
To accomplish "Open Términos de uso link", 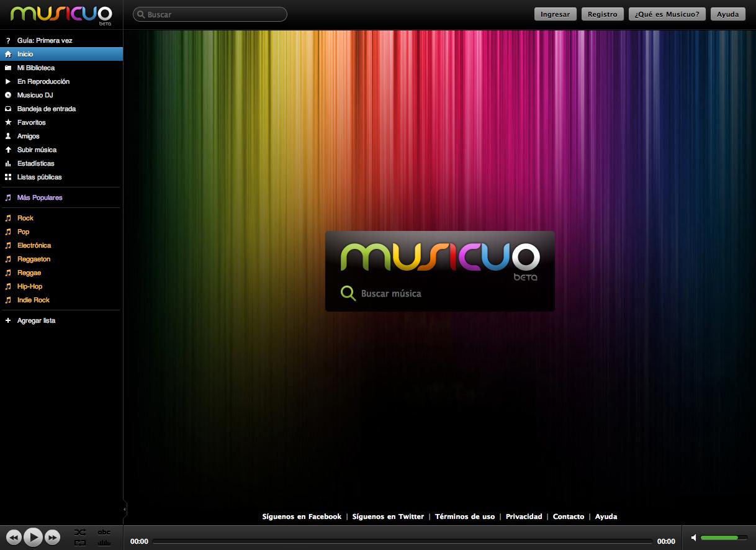I will [x=465, y=516].
